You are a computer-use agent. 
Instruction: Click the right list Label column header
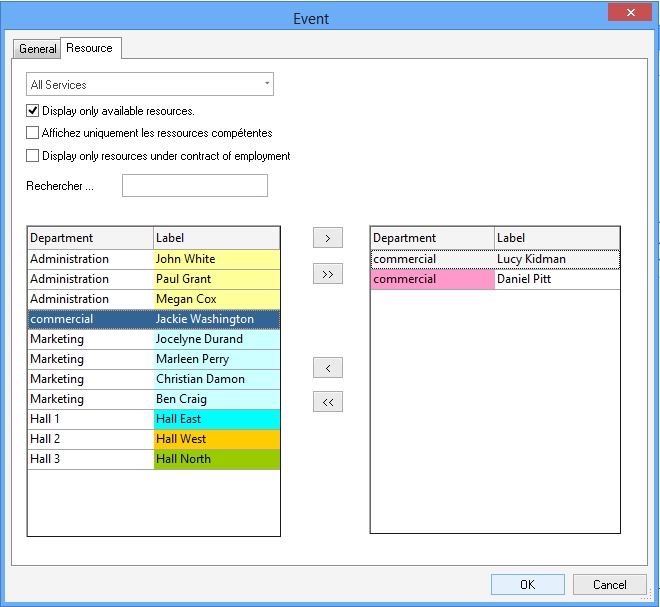coord(555,238)
